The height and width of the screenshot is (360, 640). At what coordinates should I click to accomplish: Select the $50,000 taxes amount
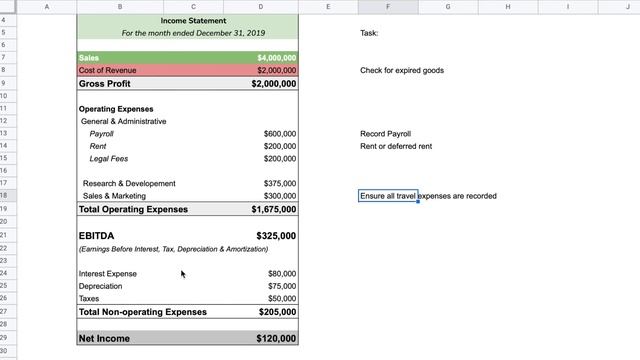282,299
